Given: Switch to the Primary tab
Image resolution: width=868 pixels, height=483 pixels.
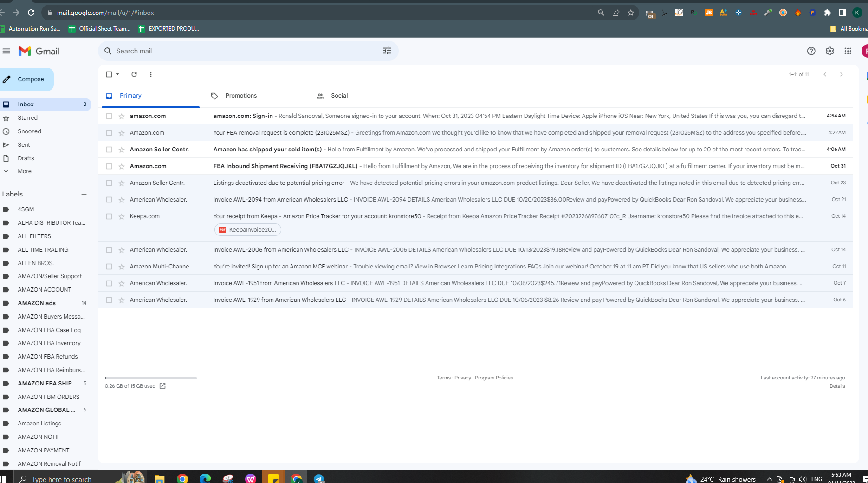Looking at the screenshot, I should pos(151,96).
